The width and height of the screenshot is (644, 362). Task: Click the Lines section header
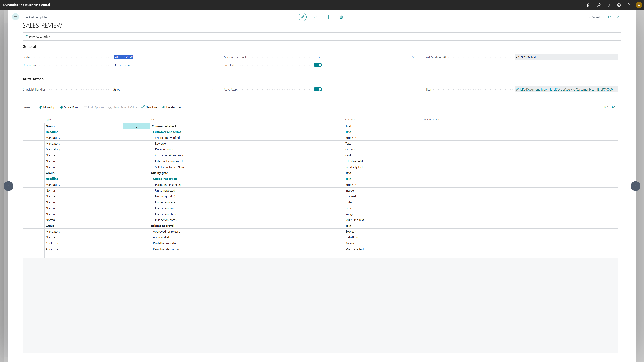point(26,107)
